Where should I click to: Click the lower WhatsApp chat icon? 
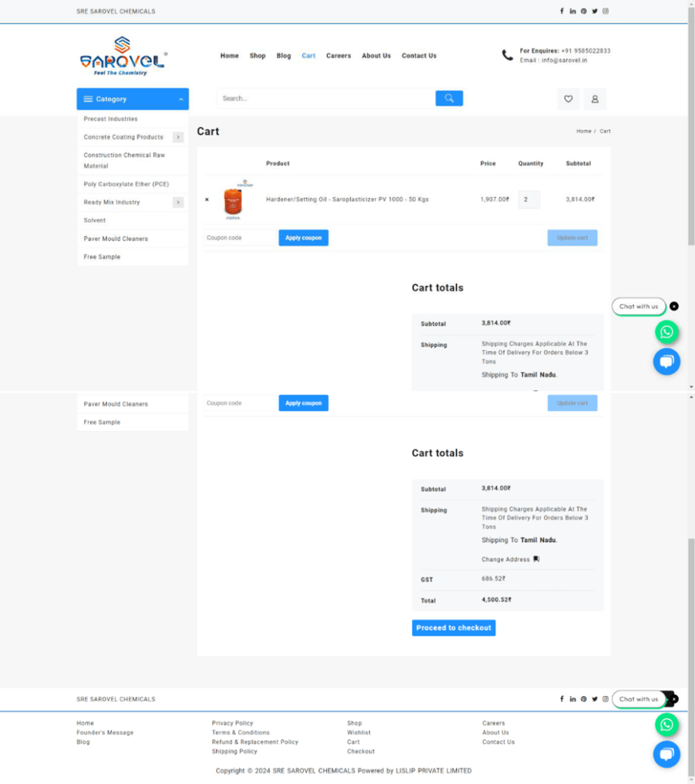(667, 725)
